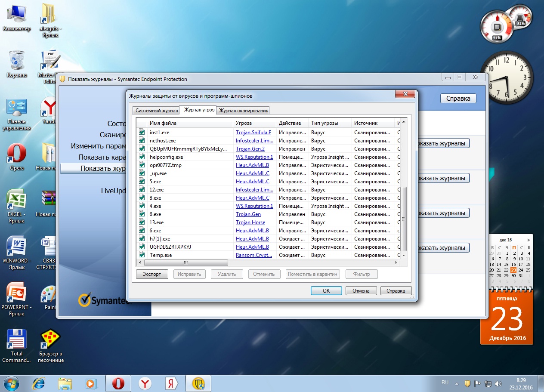The width and height of the screenshot is (544, 392).
Task: Select the Total Commander desktop icon
Action: click(17, 345)
